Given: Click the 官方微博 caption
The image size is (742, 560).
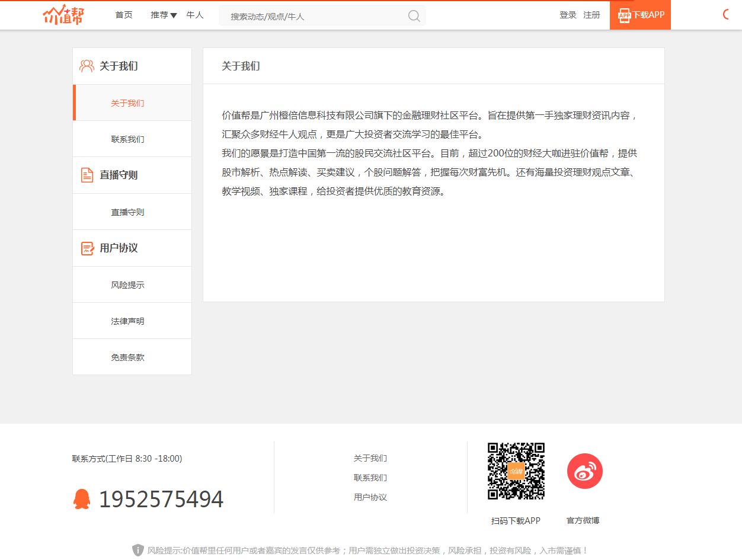Looking at the screenshot, I should (x=583, y=521).
